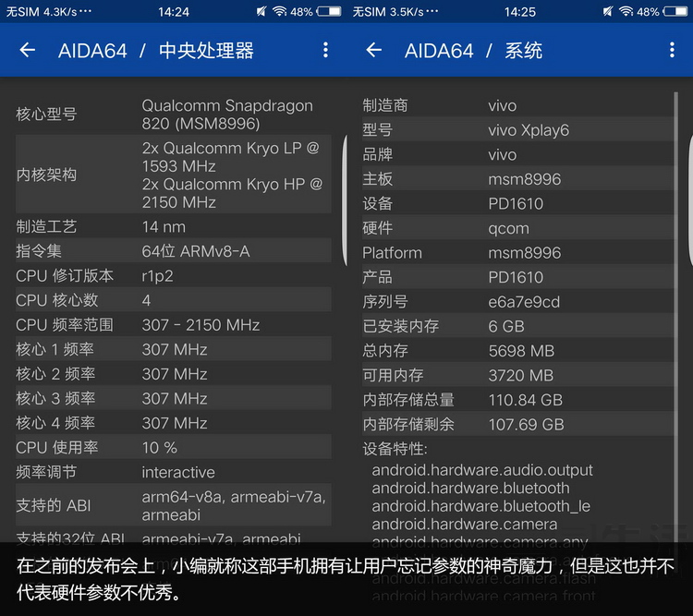Image resolution: width=693 pixels, height=616 pixels.
Task: Select the 型号 vivo Xplay6 row
Action: (x=518, y=130)
